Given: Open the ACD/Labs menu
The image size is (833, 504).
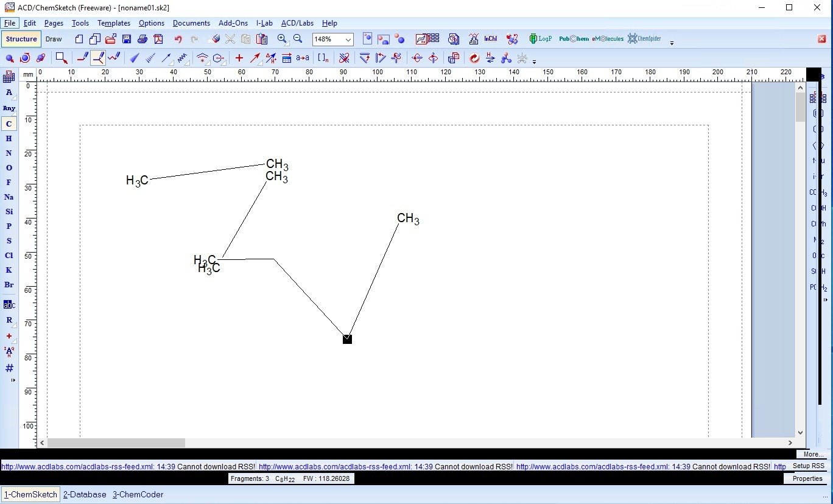Looking at the screenshot, I should [x=297, y=23].
